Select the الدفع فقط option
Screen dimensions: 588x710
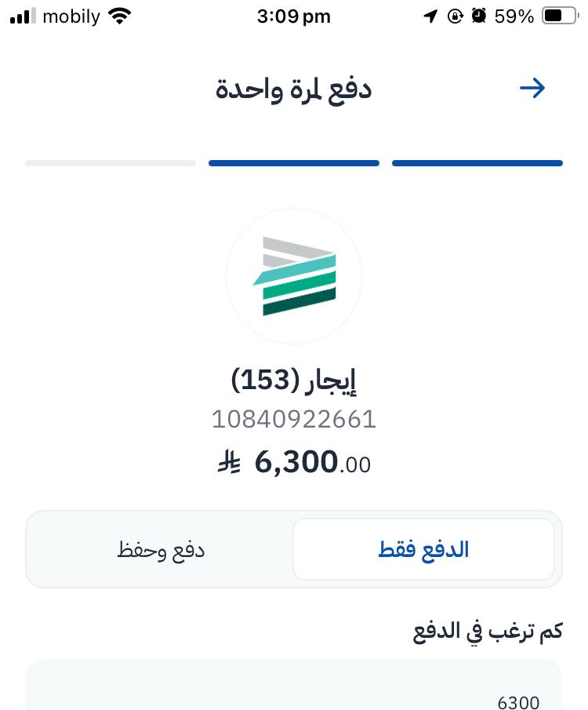click(x=423, y=549)
